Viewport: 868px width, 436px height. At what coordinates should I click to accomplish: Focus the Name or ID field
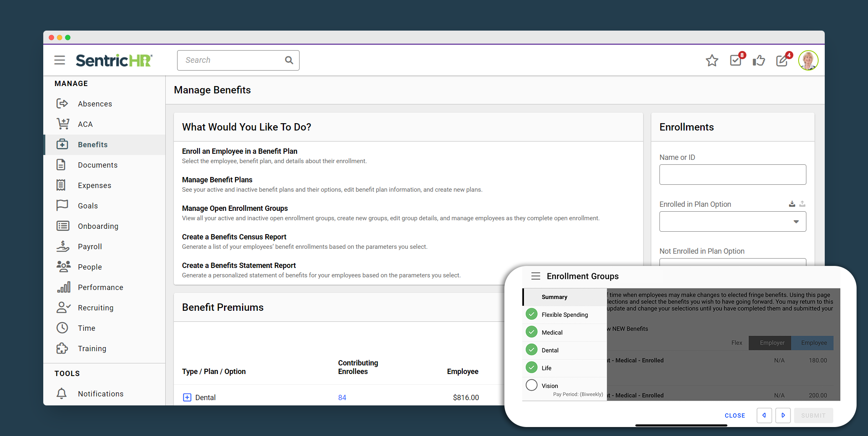point(733,175)
